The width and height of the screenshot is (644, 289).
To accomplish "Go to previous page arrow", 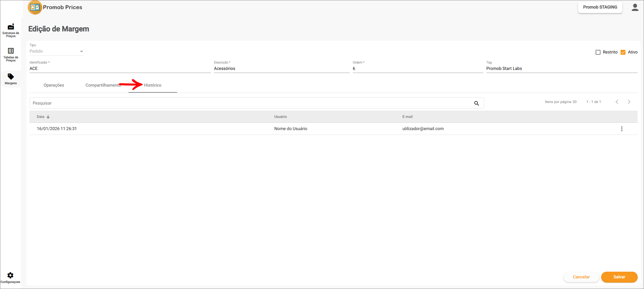I will click(617, 102).
